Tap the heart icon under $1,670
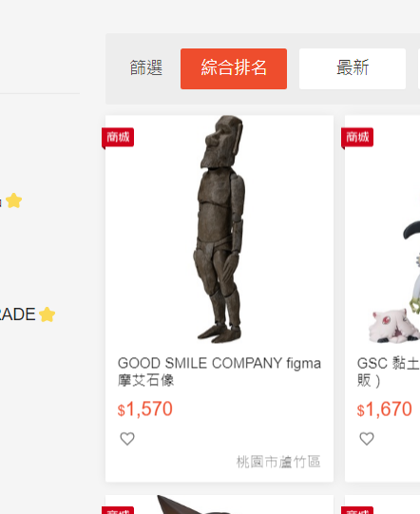The width and height of the screenshot is (420, 514). click(x=367, y=439)
